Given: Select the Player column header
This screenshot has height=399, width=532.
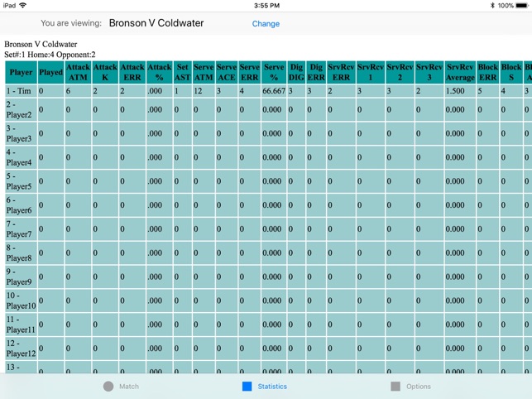Looking at the screenshot, I should coord(21,72).
